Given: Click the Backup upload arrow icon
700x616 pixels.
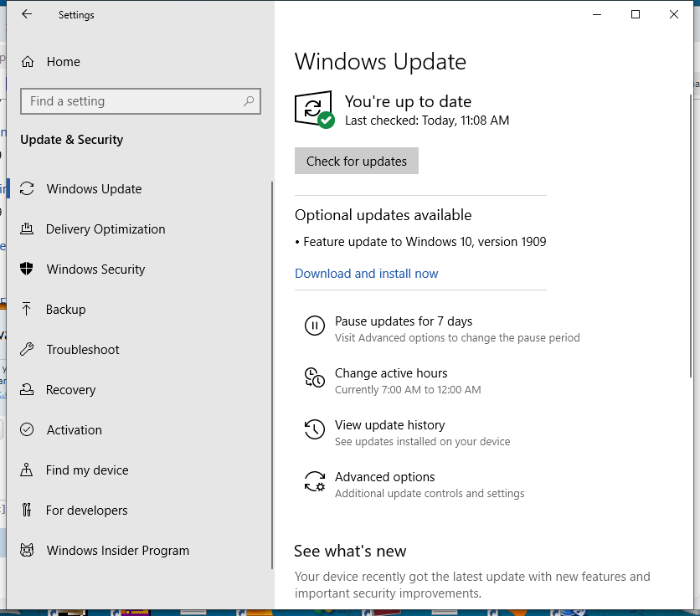Looking at the screenshot, I should point(26,309).
